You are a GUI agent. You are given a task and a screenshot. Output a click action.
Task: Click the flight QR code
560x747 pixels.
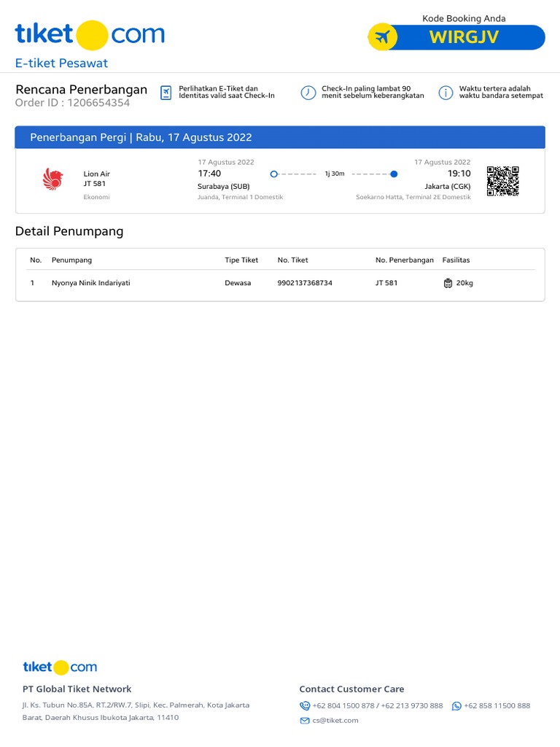502,181
